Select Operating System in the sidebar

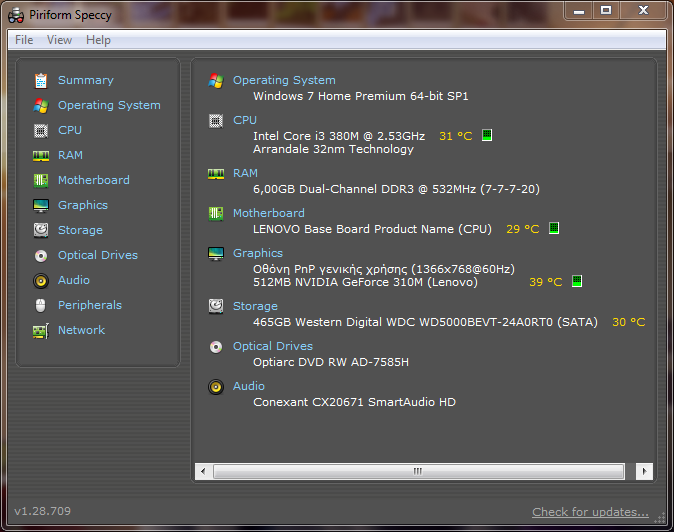109,105
